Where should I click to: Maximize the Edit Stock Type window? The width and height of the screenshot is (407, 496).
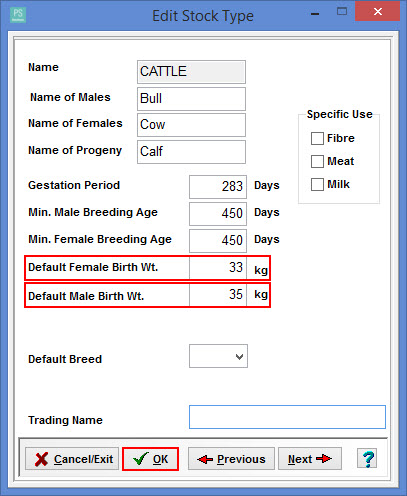point(342,12)
